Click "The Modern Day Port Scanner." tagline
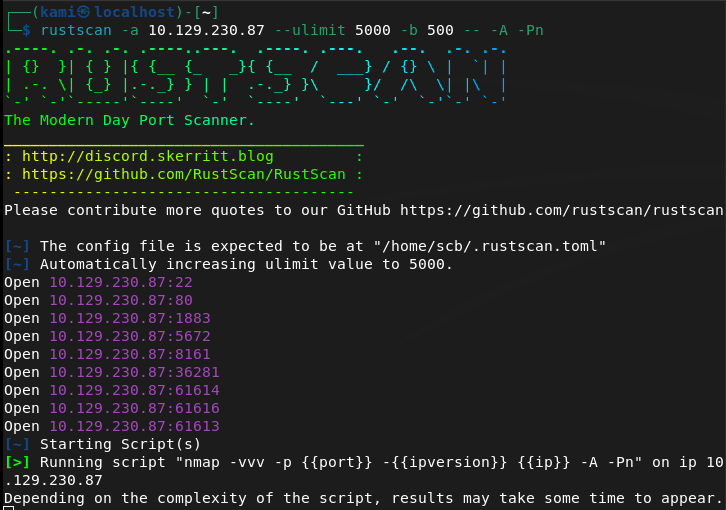 pos(130,120)
